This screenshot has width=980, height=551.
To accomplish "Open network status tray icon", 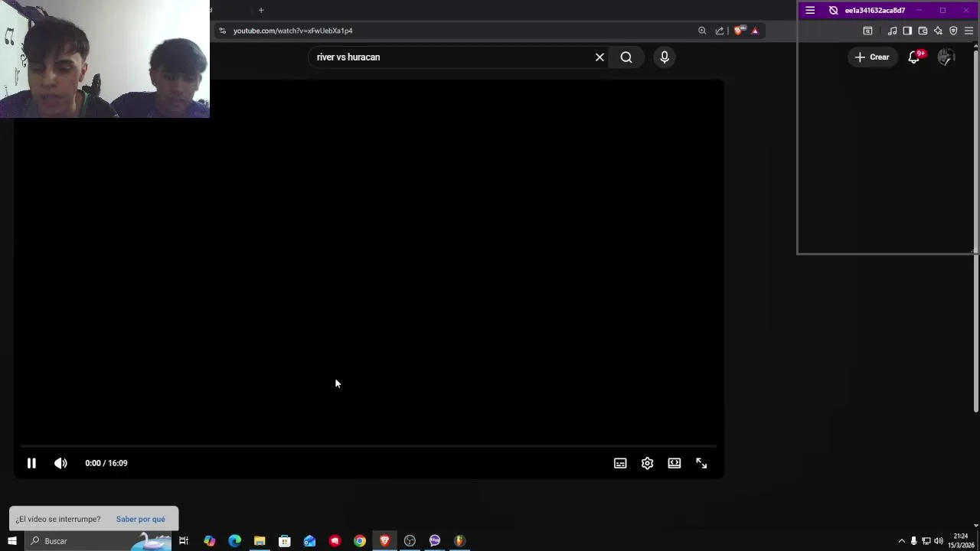I will 926,541.
